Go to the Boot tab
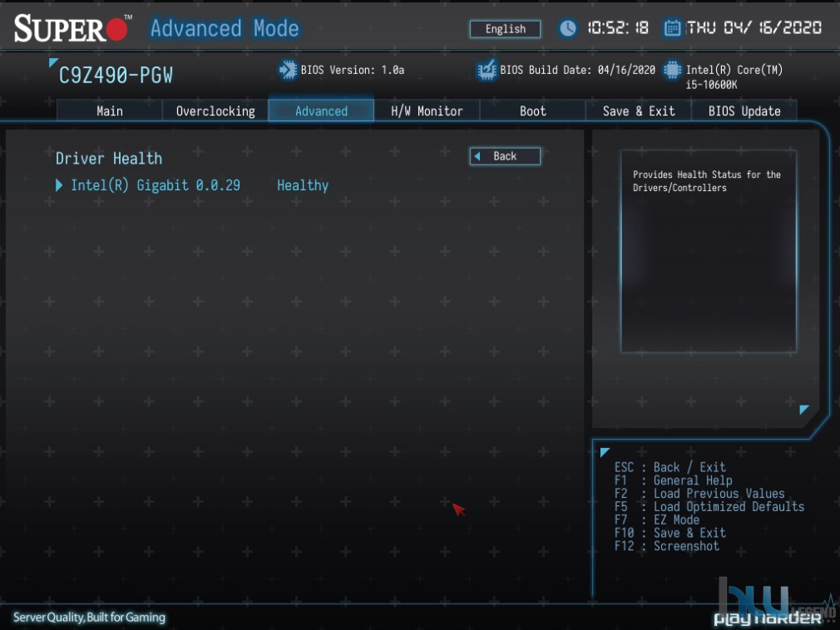840x630 pixels. (x=532, y=111)
